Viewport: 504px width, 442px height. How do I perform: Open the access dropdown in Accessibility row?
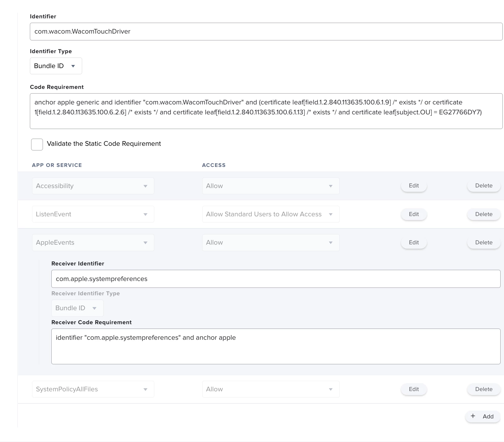(271, 186)
